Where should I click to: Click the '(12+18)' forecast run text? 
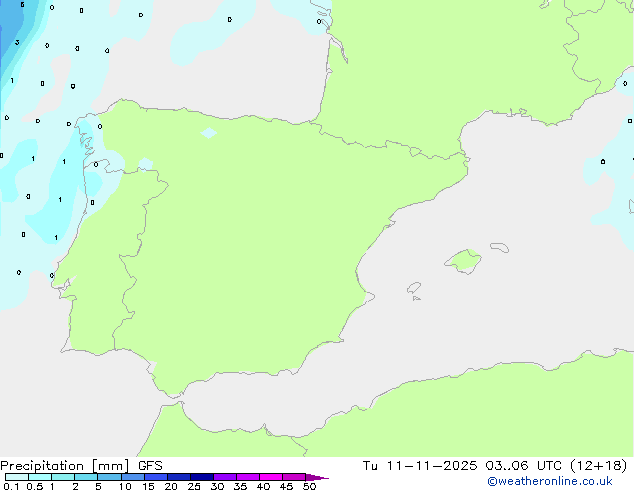599,466
